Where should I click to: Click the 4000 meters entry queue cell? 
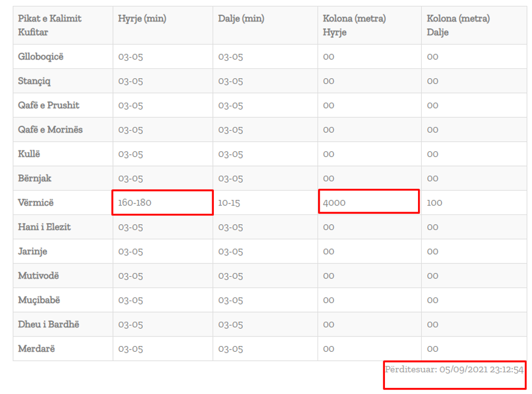coord(334,202)
